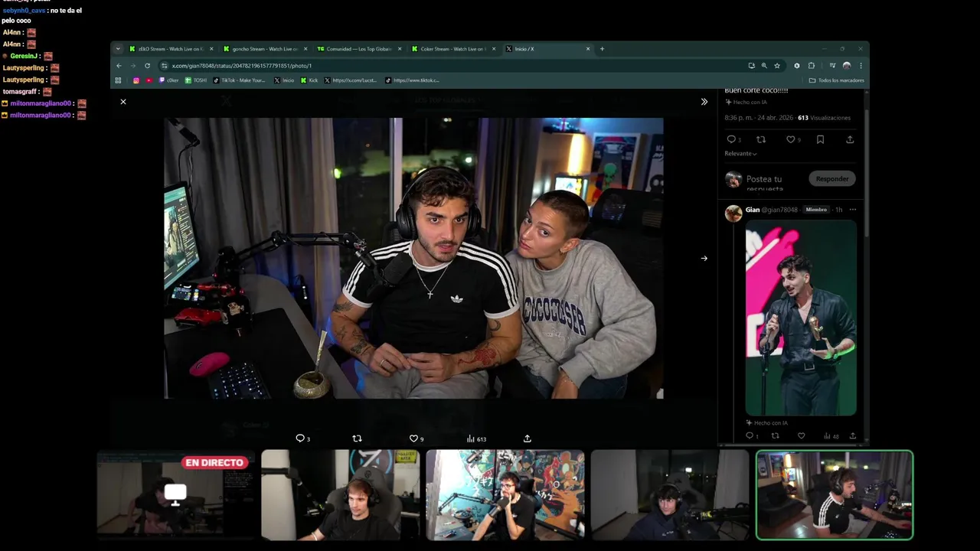The height and width of the screenshot is (551, 980).
Task: Switch to the goncho Stream tab
Action: tap(264, 49)
